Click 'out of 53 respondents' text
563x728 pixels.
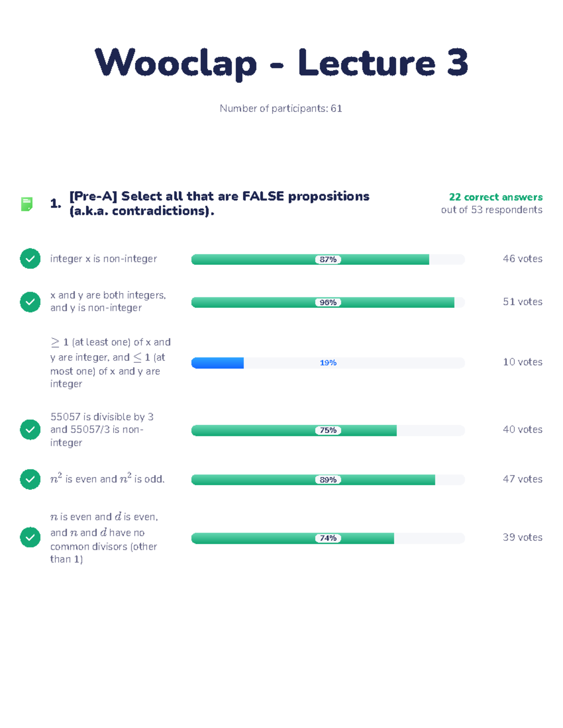coord(492,210)
